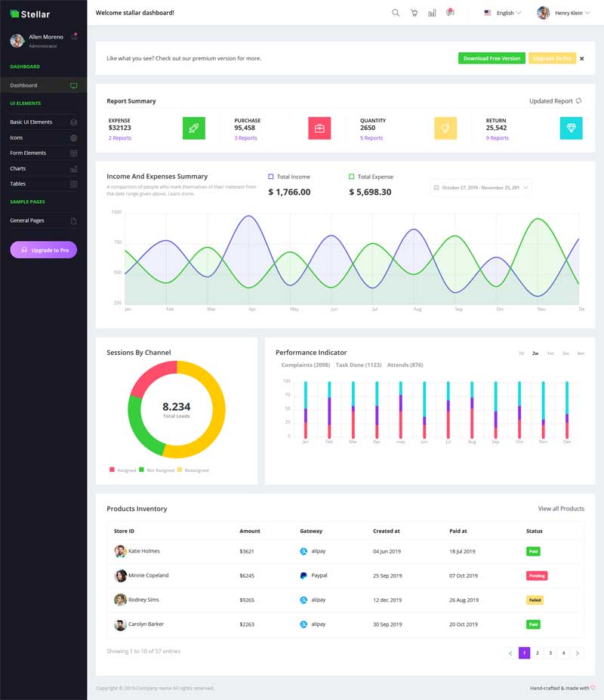604x700 pixels.
Task: Open the search icon in header
Action: coord(396,13)
